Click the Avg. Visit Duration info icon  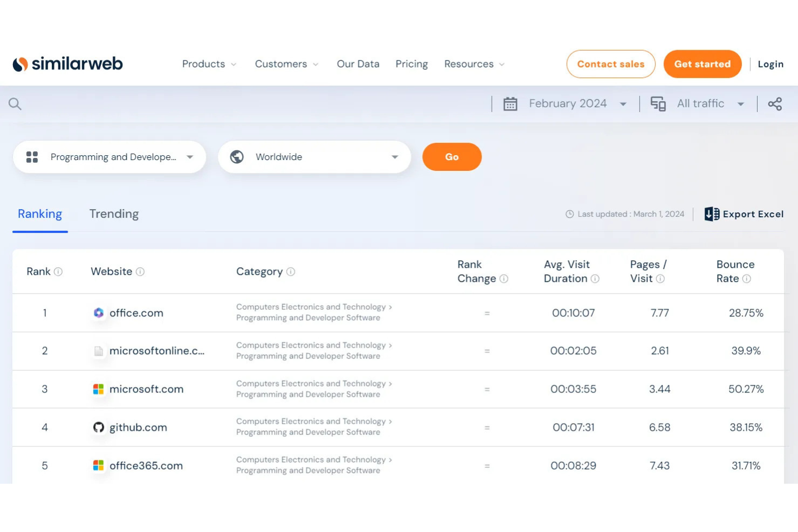pyautogui.click(x=595, y=279)
